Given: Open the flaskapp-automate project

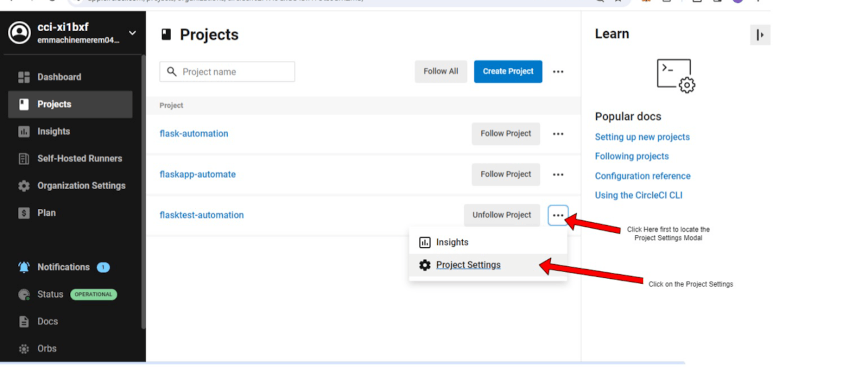Looking at the screenshot, I should 198,174.
